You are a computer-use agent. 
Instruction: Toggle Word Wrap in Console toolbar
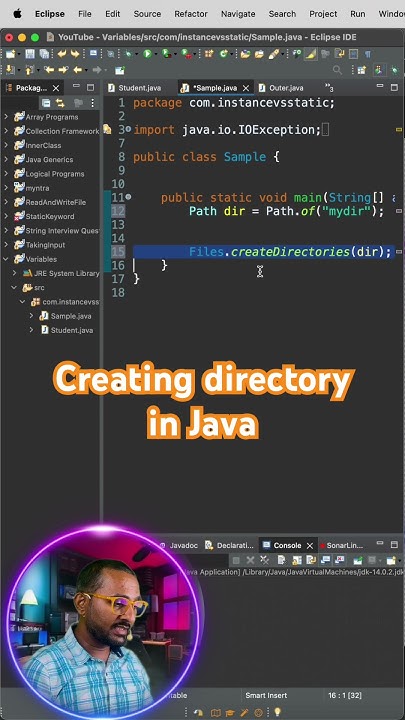(311, 561)
